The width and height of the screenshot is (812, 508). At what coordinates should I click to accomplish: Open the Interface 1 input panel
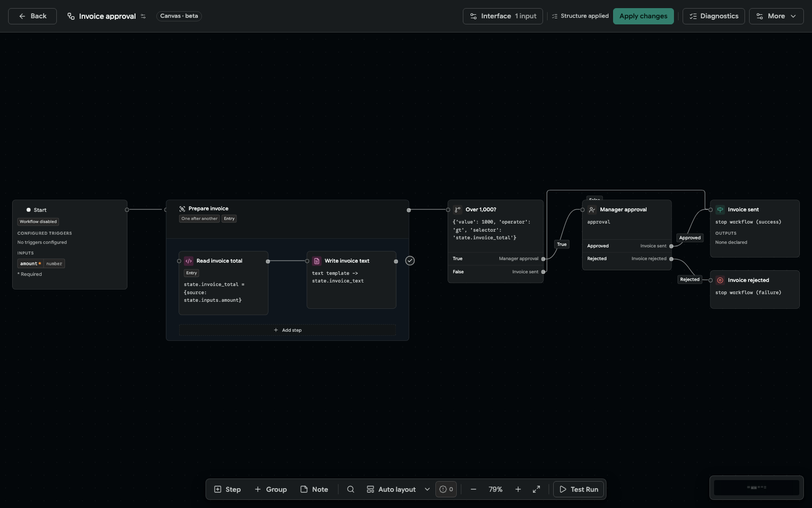point(503,16)
